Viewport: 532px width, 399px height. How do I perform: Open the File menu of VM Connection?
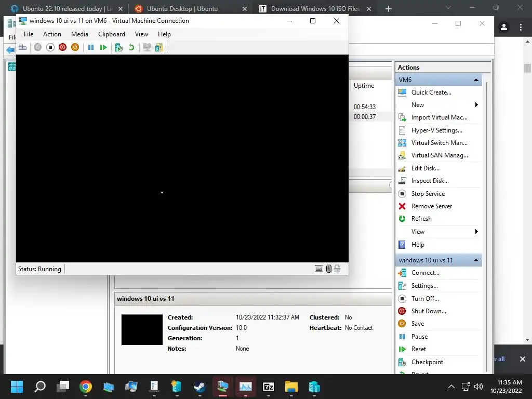point(29,34)
